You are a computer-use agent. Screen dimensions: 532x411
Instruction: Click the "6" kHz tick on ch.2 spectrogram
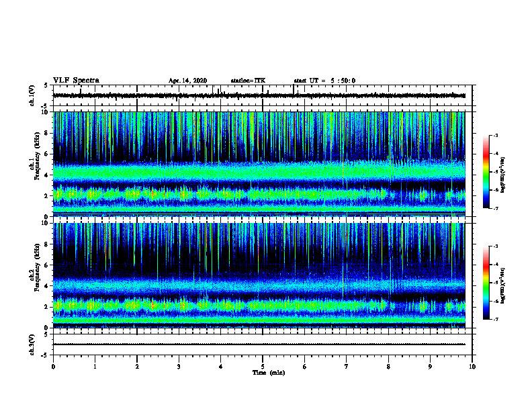click(x=47, y=265)
